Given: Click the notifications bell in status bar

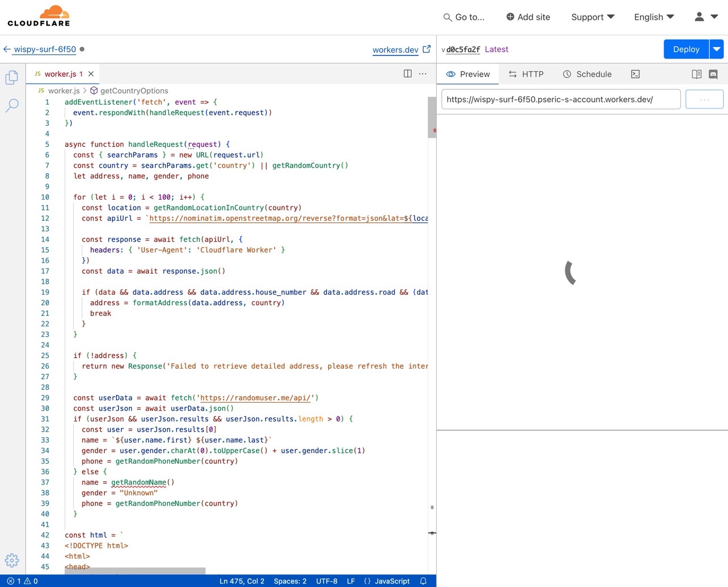Looking at the screenshot, I should pyautogui.click(x=423, y=581).
